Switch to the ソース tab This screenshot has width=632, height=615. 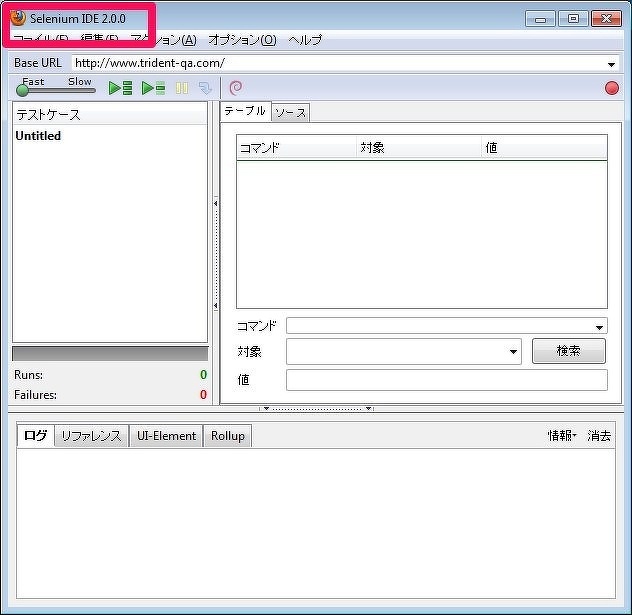coord(290,113)
